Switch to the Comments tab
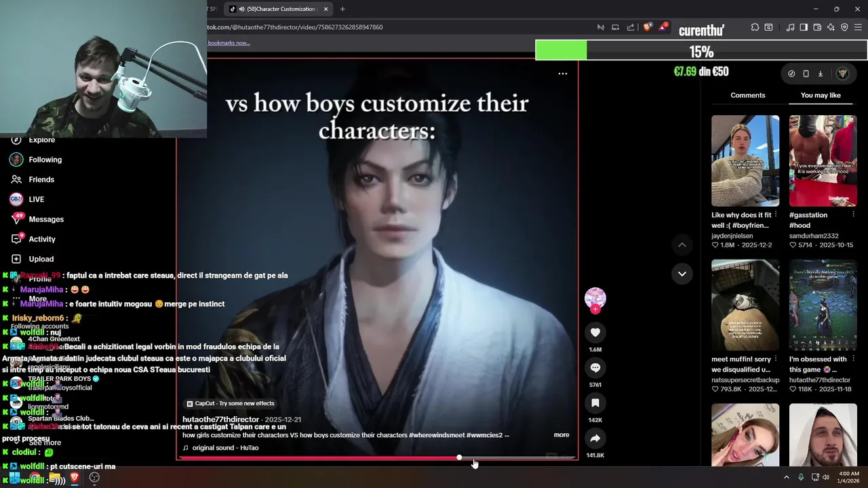 [748, 95]
